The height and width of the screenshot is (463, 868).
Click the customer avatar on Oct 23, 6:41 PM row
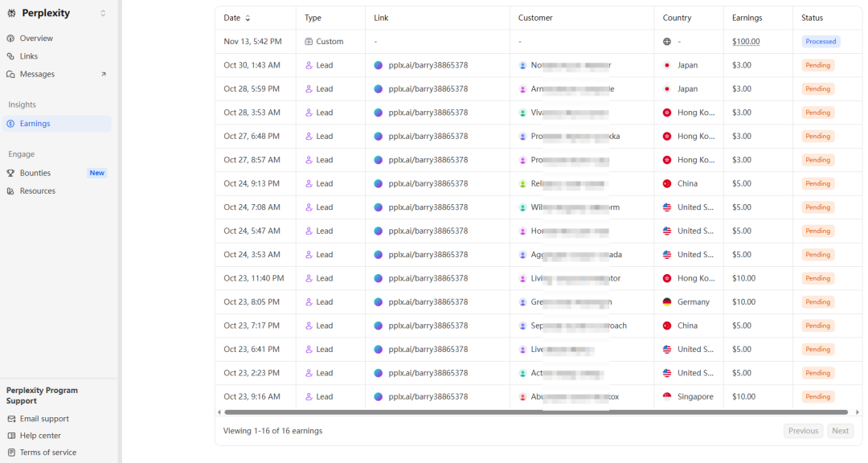[522, 350]
